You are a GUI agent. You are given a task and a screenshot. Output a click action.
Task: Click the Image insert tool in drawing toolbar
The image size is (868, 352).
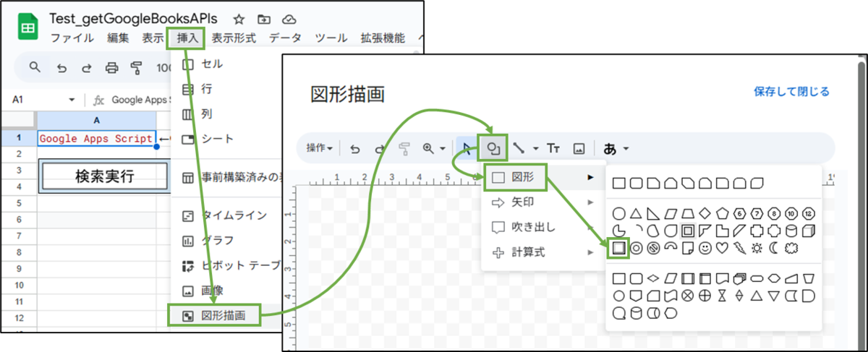(x=579, y=148)
